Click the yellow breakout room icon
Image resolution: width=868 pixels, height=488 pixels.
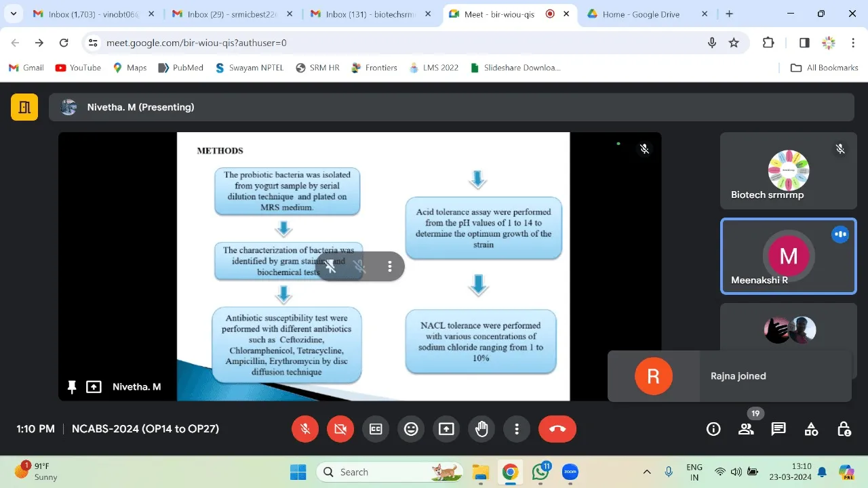pos(24,107)
